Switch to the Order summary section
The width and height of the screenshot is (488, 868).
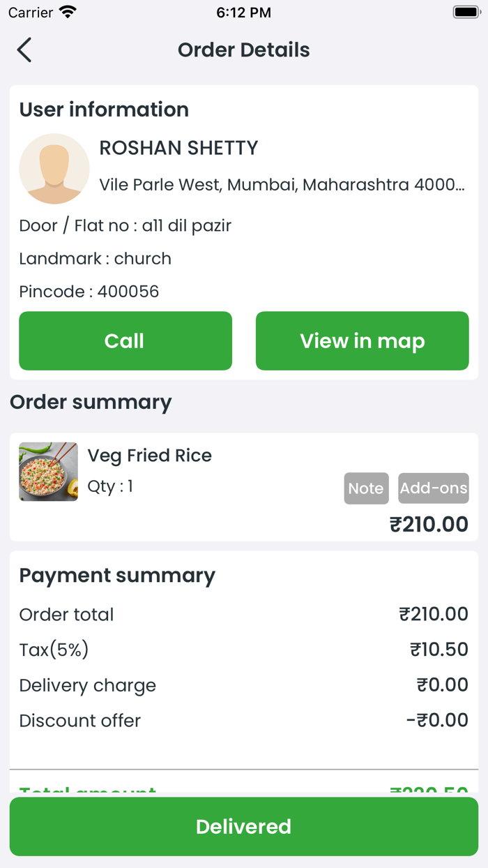tap(91, 402)
